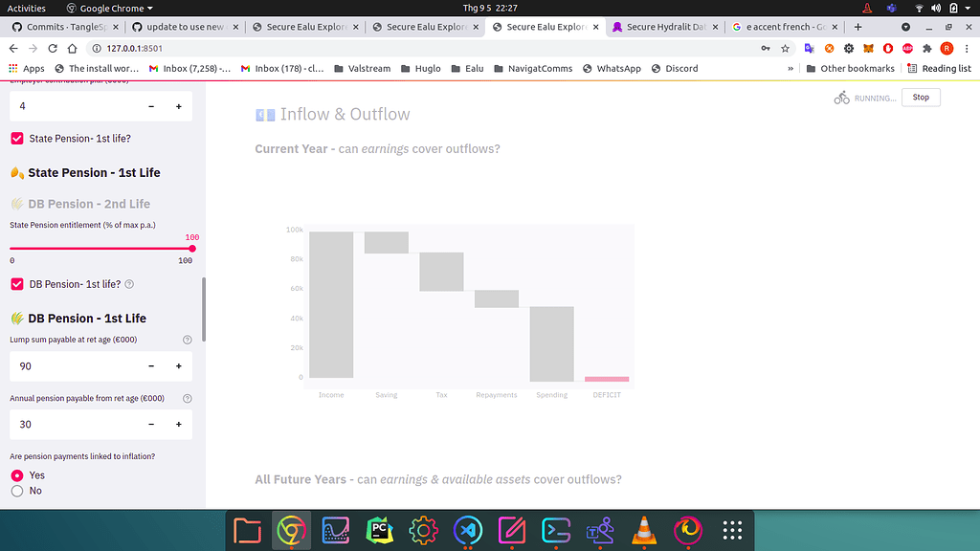Click the Google Translate extension icon
The image size is (980, 551).
pyautogui.click(x=809, y=48)
